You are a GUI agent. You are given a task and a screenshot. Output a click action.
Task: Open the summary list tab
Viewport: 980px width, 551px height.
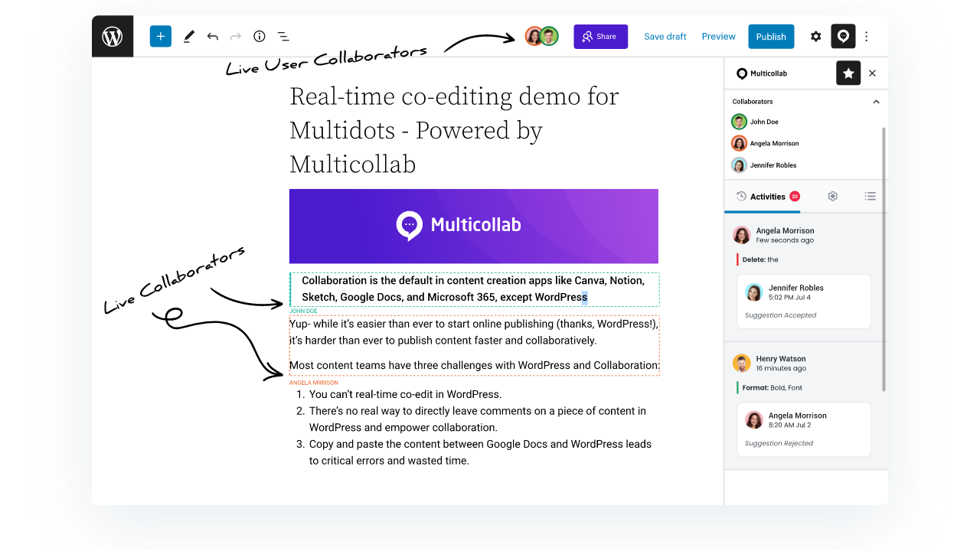click(x=870, y=197)
